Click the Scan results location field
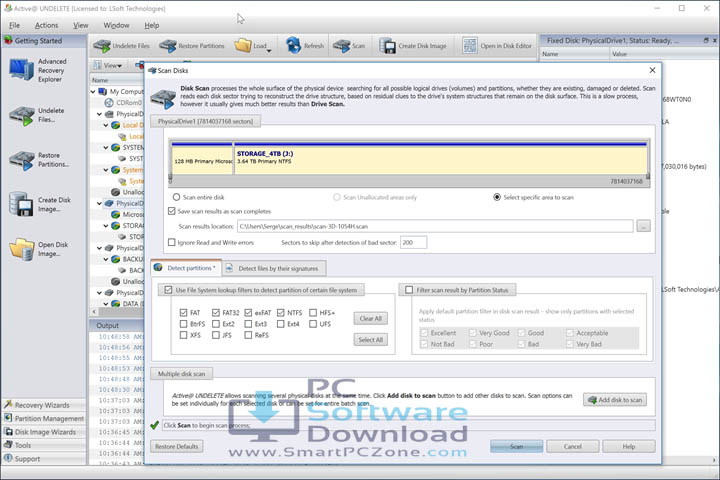The height and width of the screenshot is (480, 720). [435, 226]
